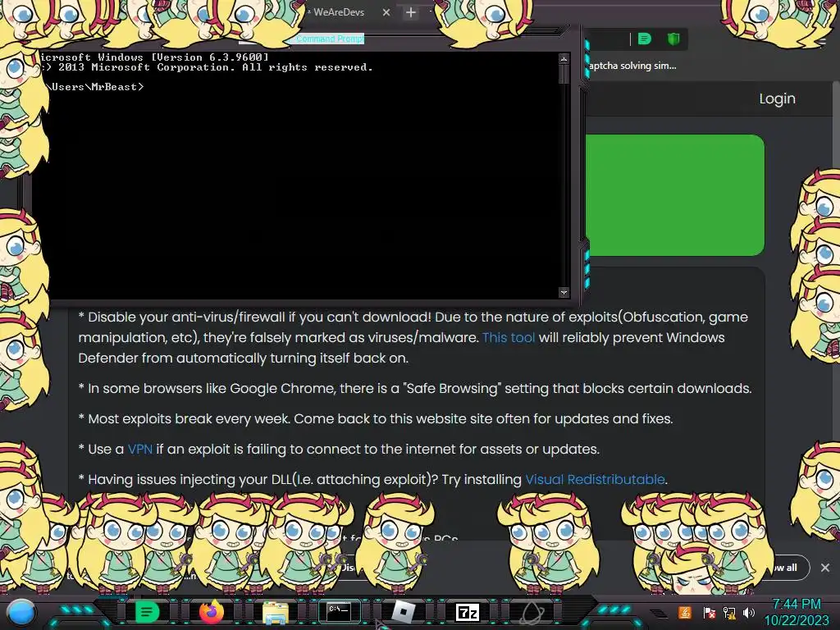Follow the VPN hyperlink
The width and height of the screenshot is (840, 630).
(139, 449)
